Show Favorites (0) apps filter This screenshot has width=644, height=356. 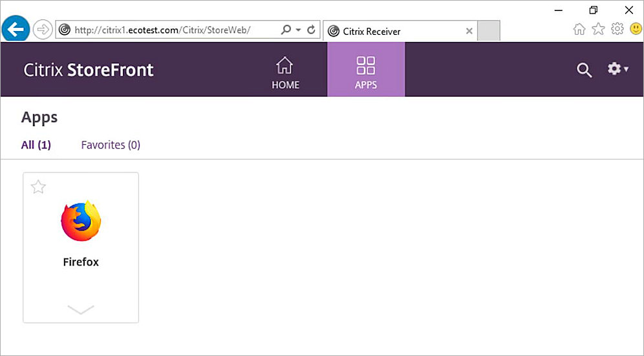pyautogui.click(x=111, y=145)
